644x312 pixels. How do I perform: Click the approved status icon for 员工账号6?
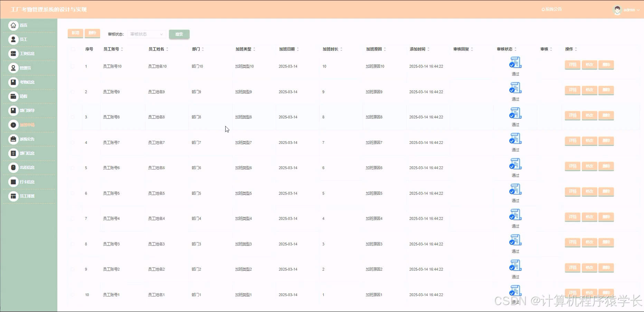[x=515, y=164]
